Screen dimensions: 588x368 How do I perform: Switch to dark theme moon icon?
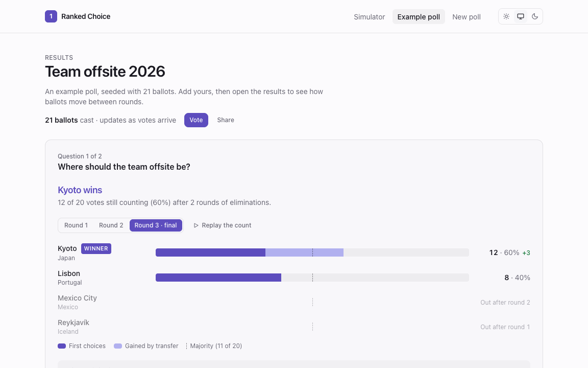[535, 16]
